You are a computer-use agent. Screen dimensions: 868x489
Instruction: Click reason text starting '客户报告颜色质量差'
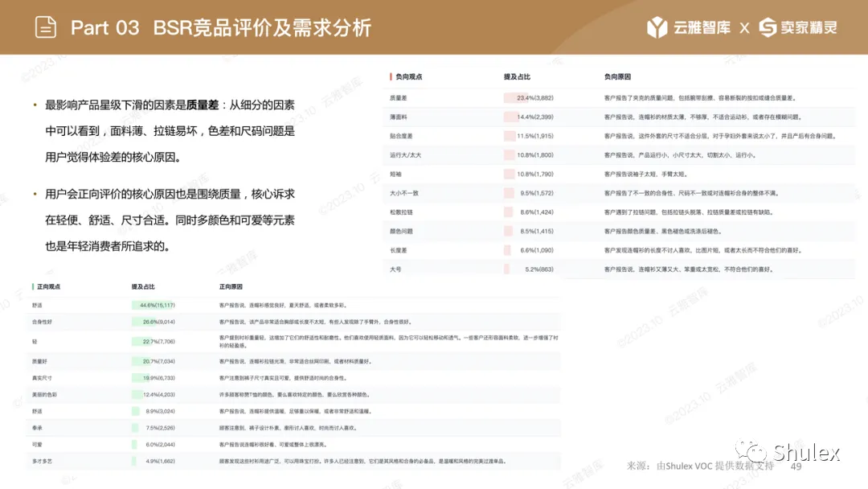[662, 232]
